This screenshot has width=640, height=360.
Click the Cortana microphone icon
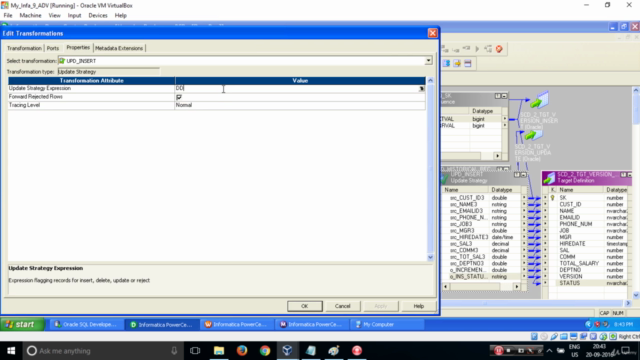tap(174, 351)
